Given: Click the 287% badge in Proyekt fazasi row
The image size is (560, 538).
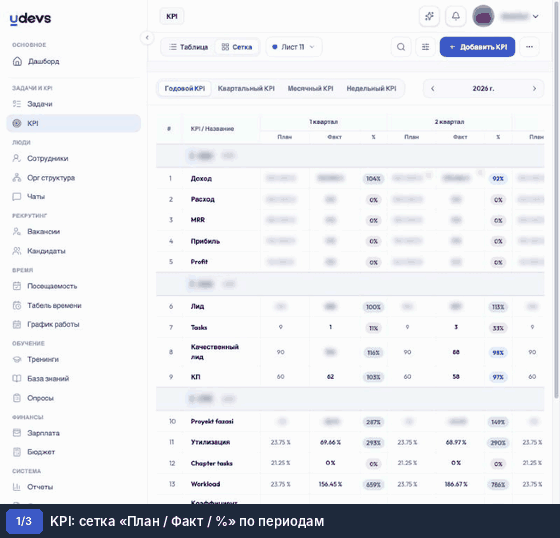Looking at the screenshot, I should tap(373, 422).
